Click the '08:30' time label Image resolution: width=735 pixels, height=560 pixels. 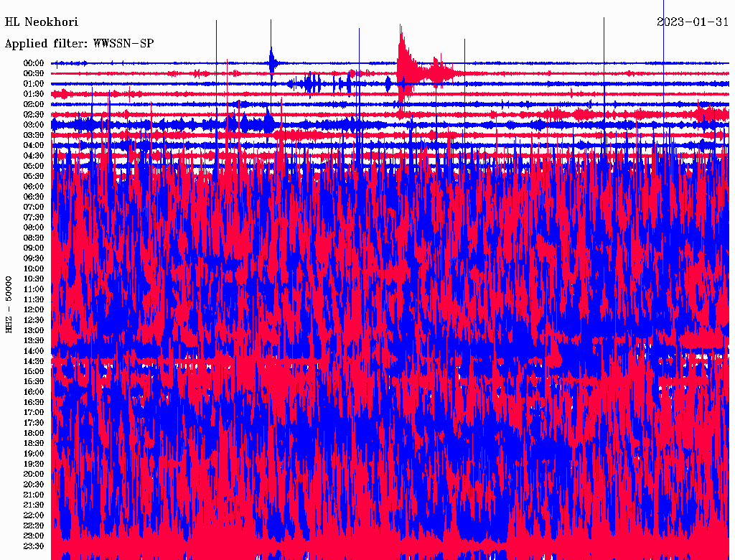34,238
